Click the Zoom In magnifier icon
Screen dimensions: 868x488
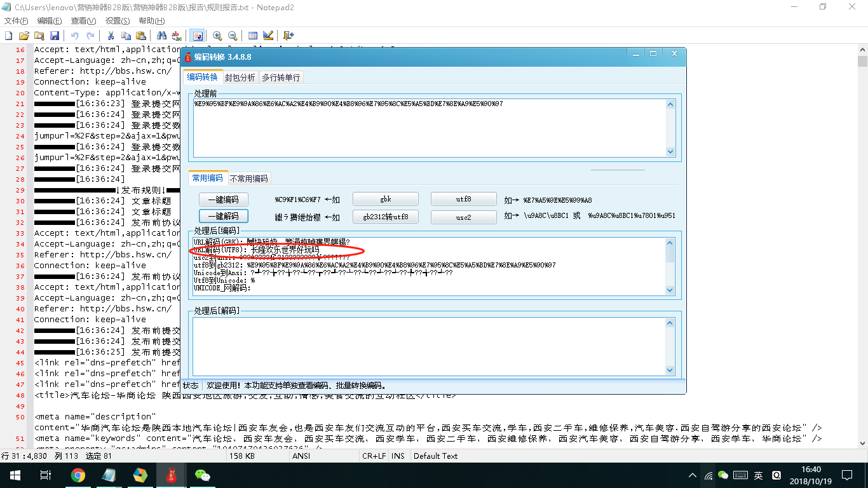(218, 36)
